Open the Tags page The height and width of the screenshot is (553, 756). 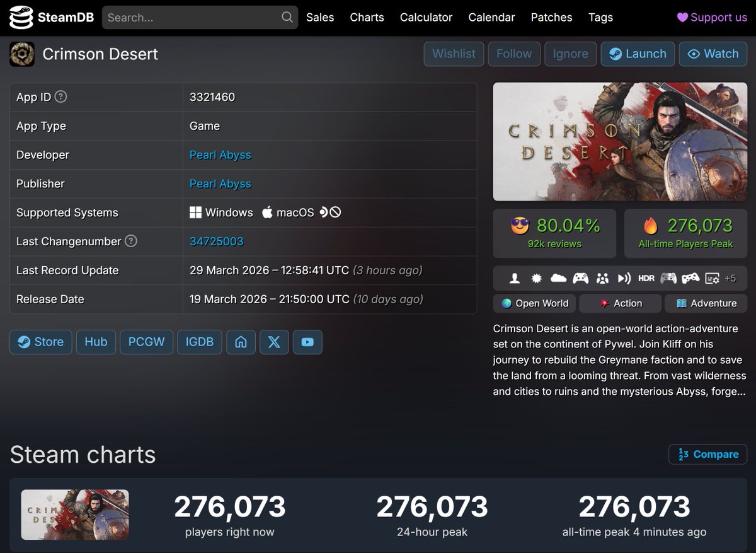click(600, 18)
